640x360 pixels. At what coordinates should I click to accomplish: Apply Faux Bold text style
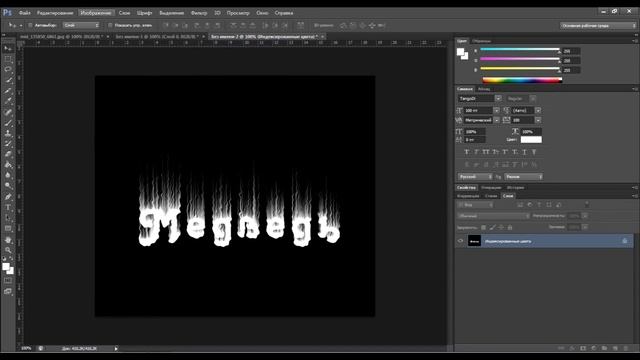pyautogui.click(x=467, y=152)
